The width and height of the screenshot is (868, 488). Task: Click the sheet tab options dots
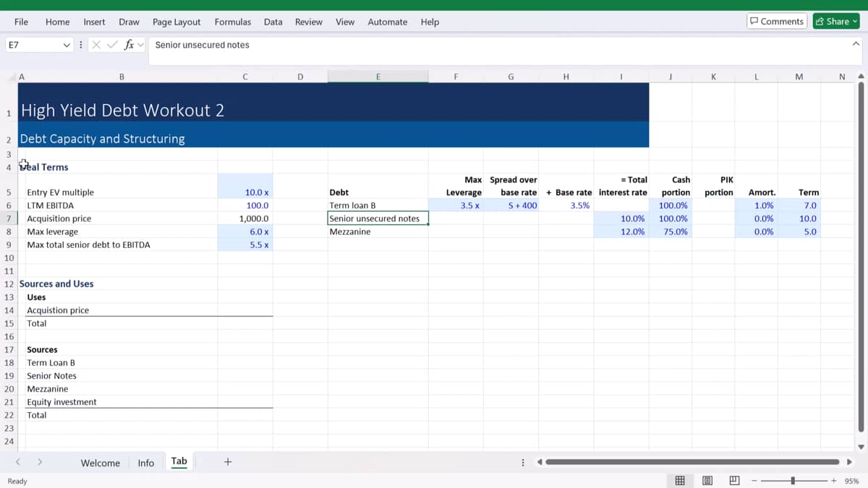523,462
